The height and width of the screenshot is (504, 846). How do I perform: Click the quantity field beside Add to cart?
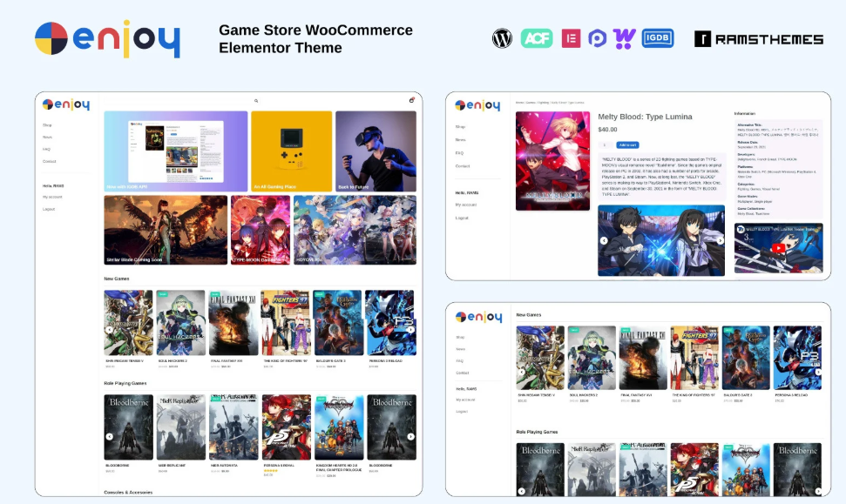(606, 145)
